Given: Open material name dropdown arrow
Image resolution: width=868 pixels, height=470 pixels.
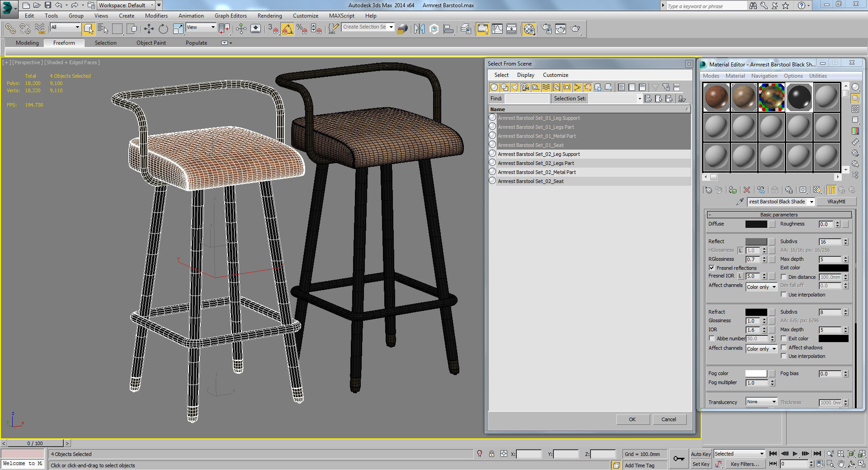Looking at the screenshot, I should tap(811, 202).
